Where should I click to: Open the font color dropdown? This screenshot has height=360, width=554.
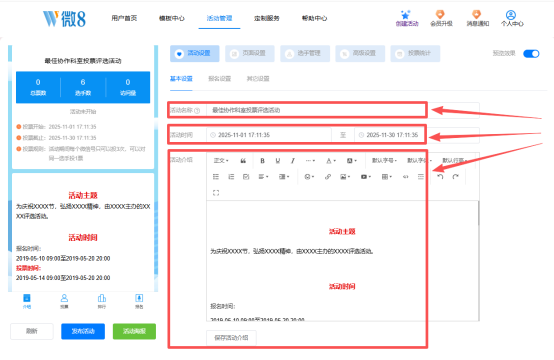(x=331, y=161)
